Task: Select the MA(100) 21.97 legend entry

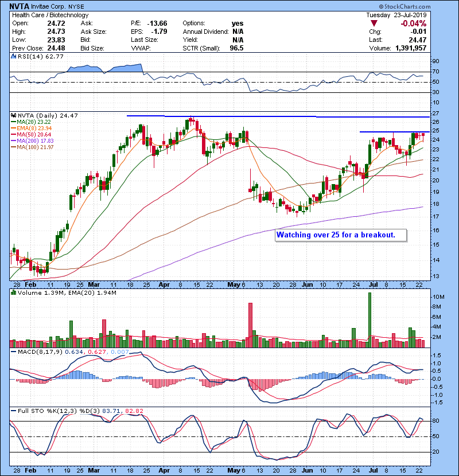Action: coord(32,147)
